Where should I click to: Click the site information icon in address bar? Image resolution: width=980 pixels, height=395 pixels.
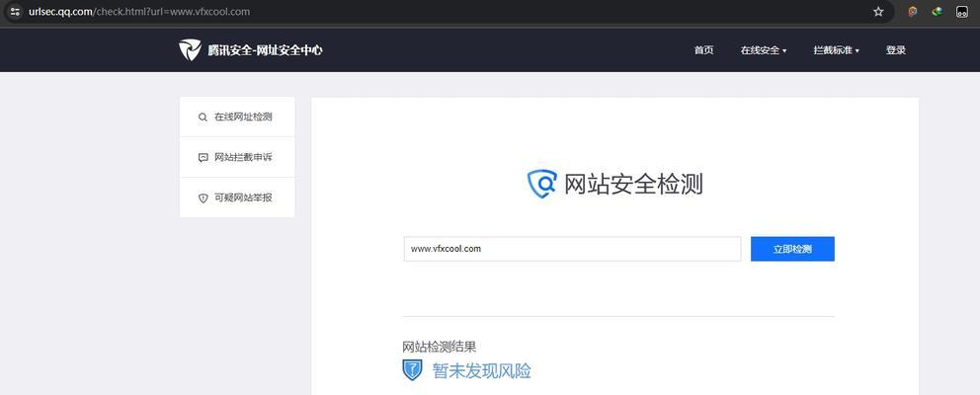[15, 11]
